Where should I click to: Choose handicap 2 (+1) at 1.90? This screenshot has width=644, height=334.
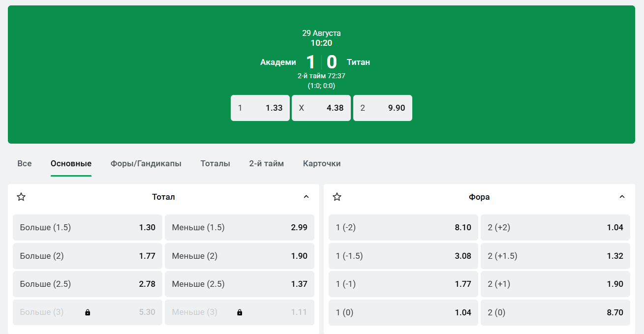[555, 284]
